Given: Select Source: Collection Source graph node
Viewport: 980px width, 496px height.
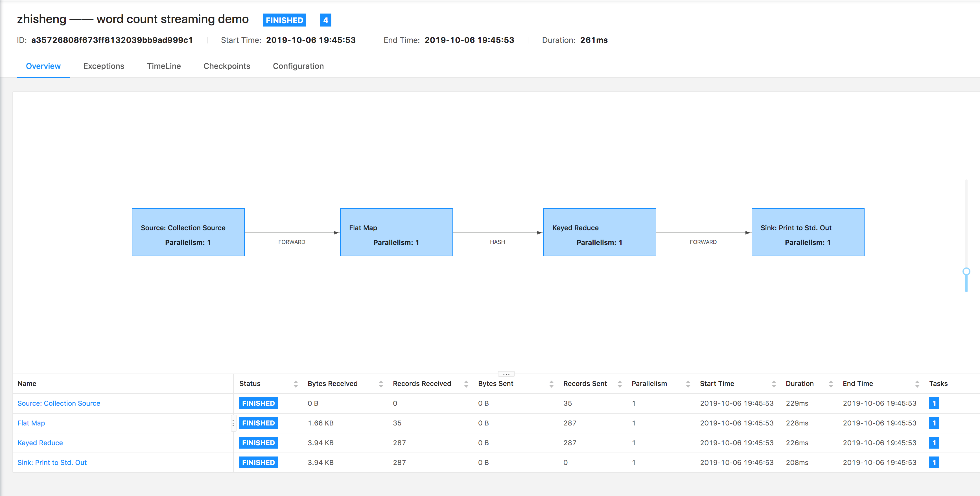Looking at the screenshot, I should [188, 232].
